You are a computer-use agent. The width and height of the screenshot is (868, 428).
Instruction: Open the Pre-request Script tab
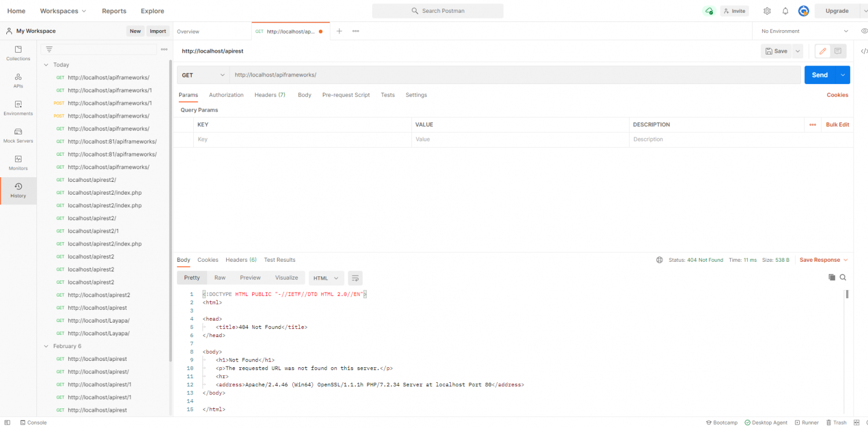click(x=346, y=95)
